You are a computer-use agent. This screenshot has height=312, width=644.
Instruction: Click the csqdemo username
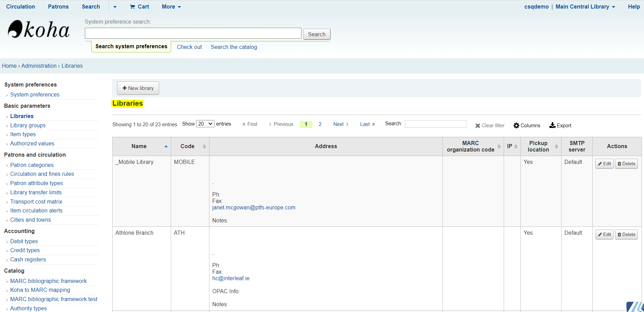(536, 7)
